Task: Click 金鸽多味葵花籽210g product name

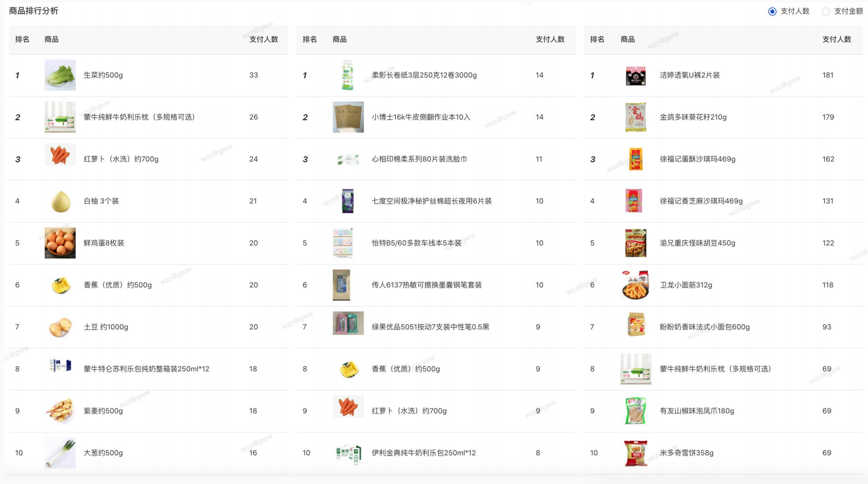Action: pyautogui.click(x=693, y=117)
